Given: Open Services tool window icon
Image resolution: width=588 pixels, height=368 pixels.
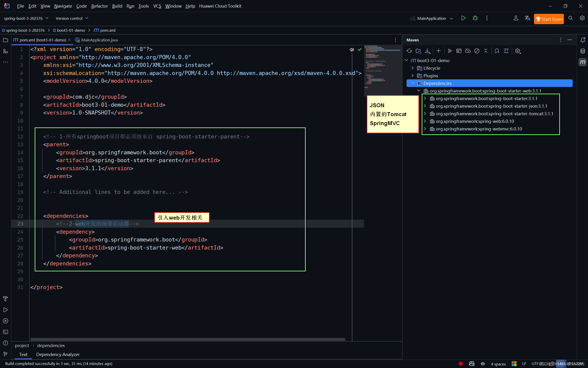Looking at the screenshot, I should (5, 321).
